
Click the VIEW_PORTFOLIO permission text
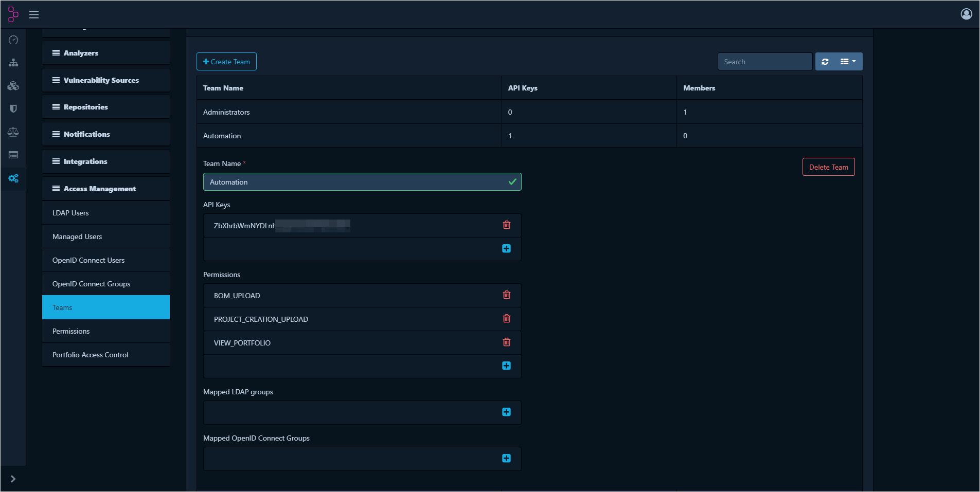[242, 343]
